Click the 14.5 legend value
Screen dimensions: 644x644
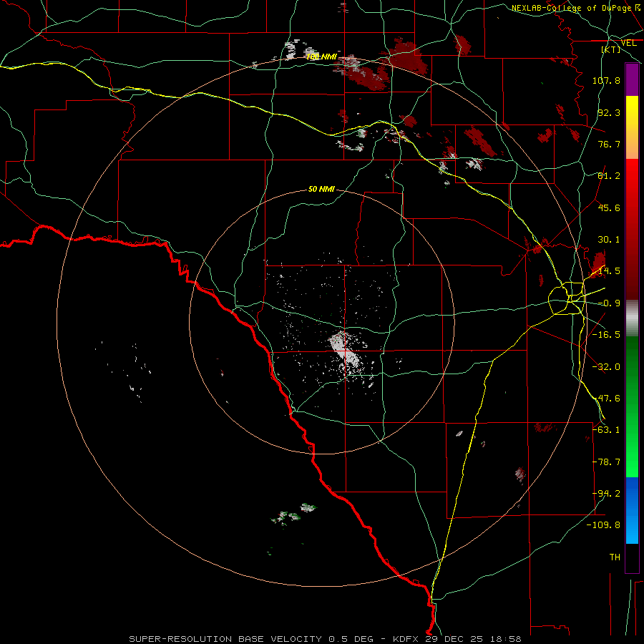coord(609,271)
